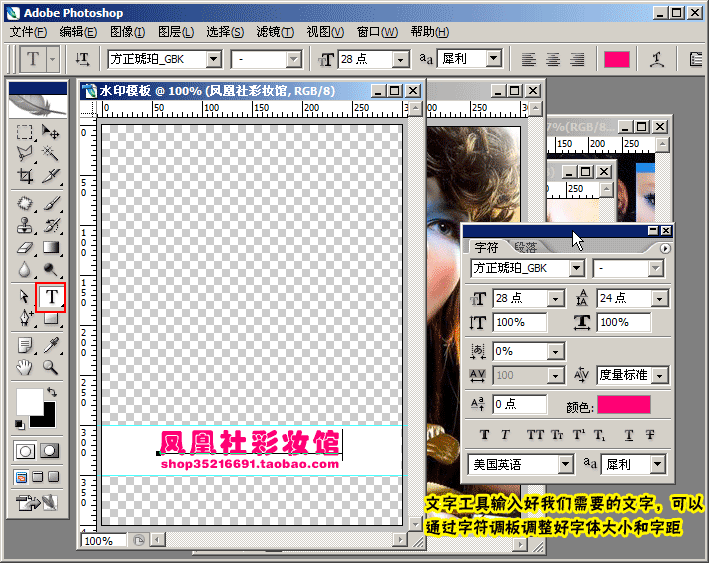Screen dimensions: 709x563
Task: Open kerning 度量标准 dropdown
Action: click(x=660, y=375)
